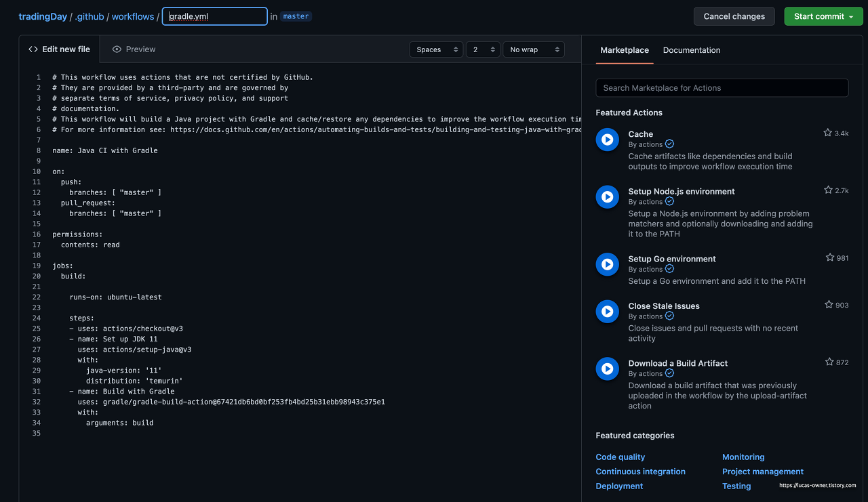Go to the workflows folder breadcrumb
The height and width of the screenshot is (502, 868).
coord(133,16)
